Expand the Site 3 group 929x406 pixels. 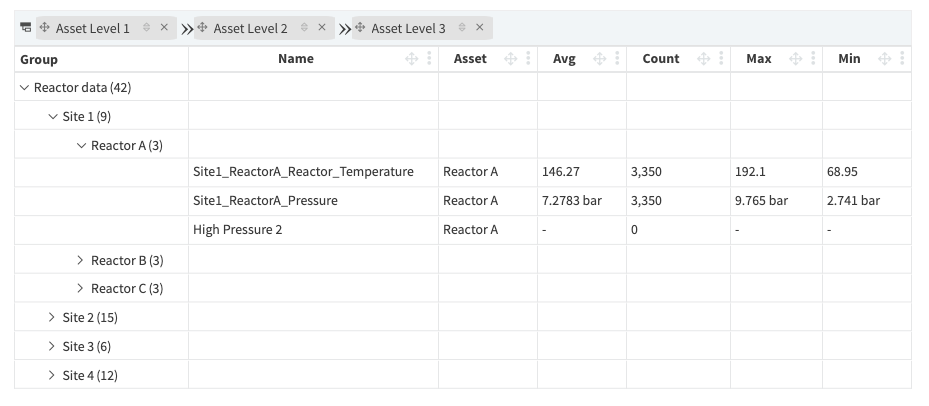53,347
